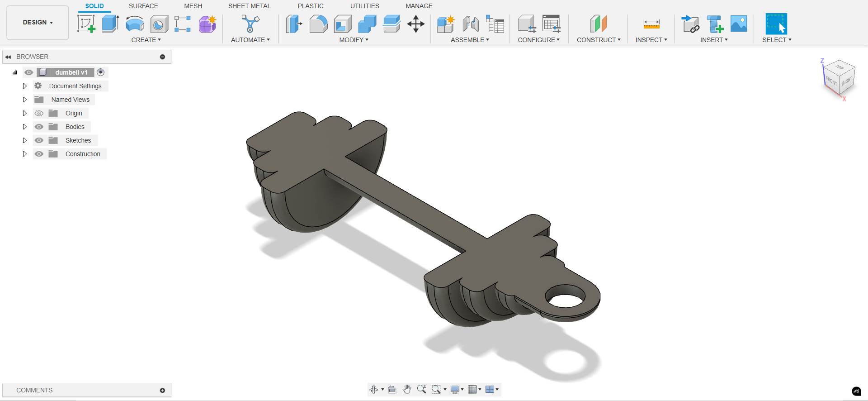This screenshot has width=868, height=401.
Task: Select the Revolve tool
Action: [x=135, y=24]
